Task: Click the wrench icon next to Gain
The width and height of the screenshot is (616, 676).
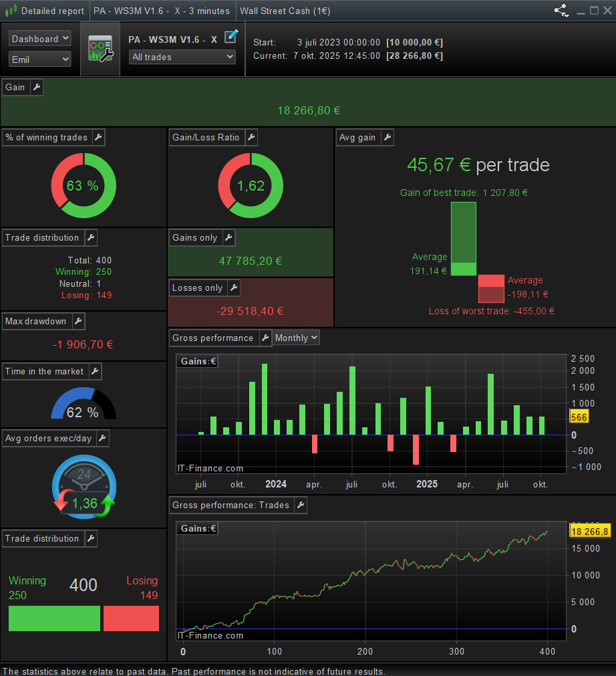Action: click(x=36, y=88)
